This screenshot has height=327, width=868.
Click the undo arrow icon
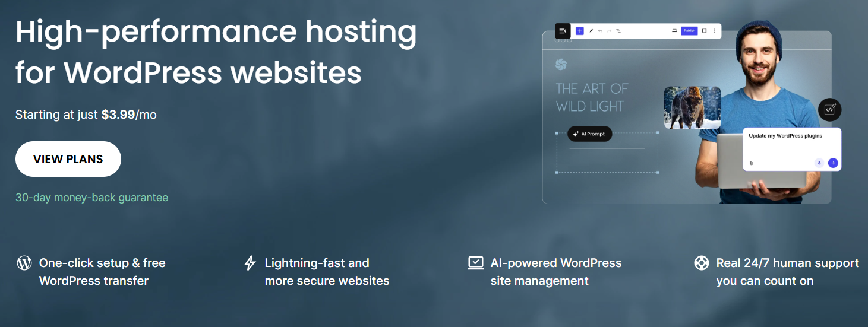click(x=601, y=31)
